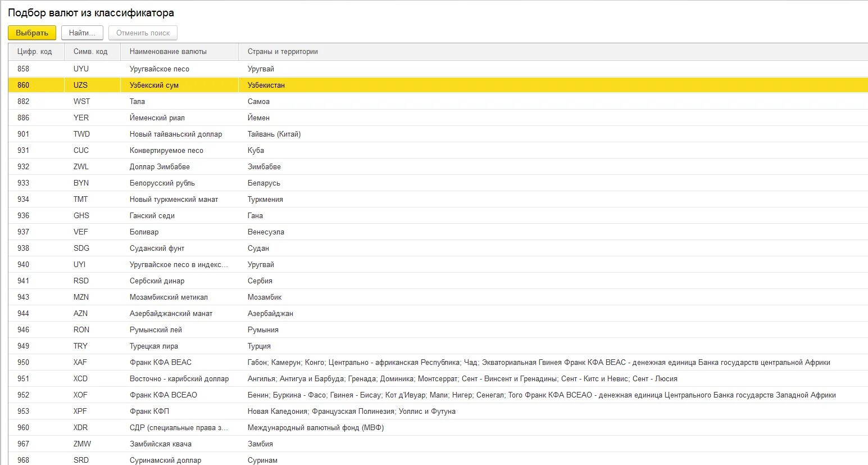
Task: Click symbolic code XDR cell
Action: click(93, 427)
